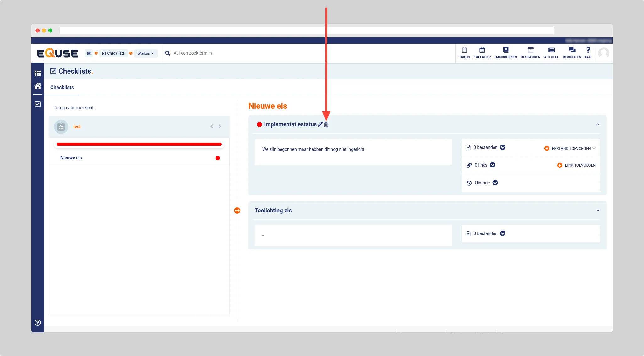Click the orange panel resize handle
The width and height of the screenshot is (644, 356).
(237, 211)
